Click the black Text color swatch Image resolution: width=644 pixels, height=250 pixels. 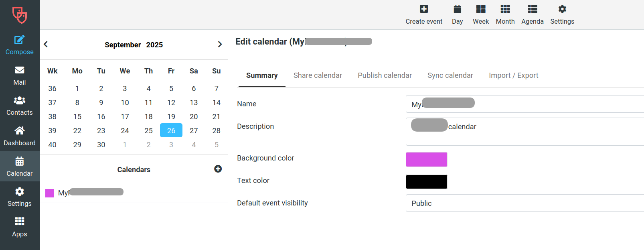click(x=426, y=182)
